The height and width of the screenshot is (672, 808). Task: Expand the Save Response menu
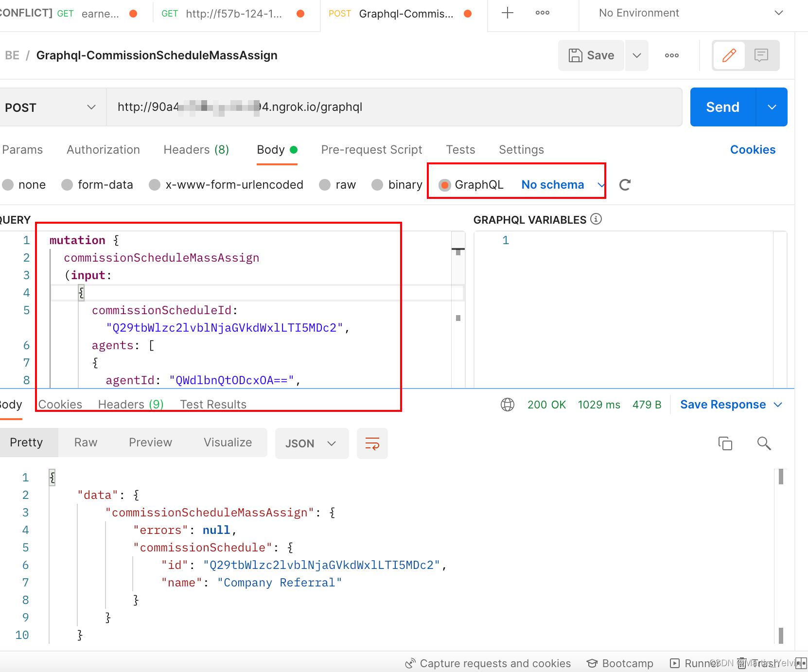[731, 405]
